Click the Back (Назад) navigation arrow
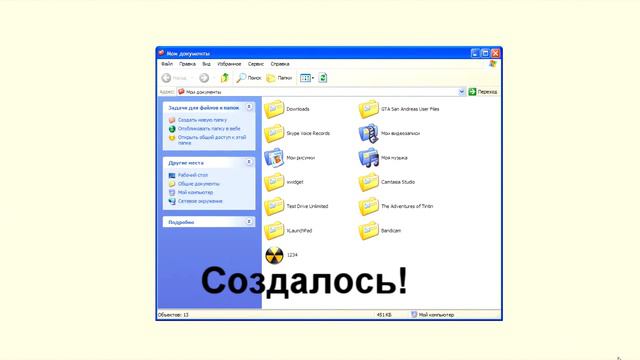The height and width of the screenshot is (360, 640). pyautogui.click(x=166, y=78)
